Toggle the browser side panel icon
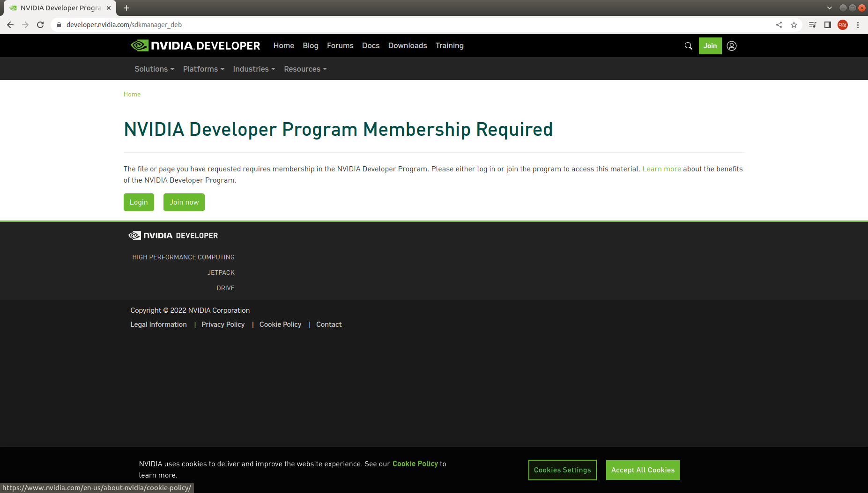Viewport: 868px width, 493px height. coord(828,25)
